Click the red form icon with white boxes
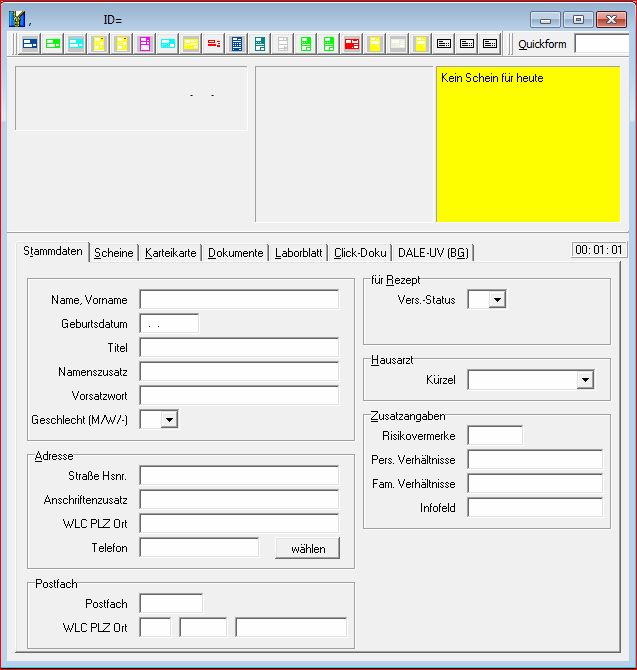This screenshot has height=670, width=637. point(352,44)
